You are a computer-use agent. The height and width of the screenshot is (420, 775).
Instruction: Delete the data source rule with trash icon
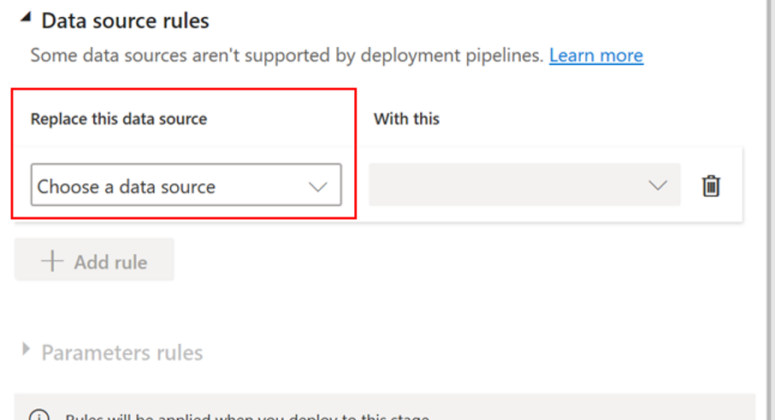tap(711, 186)
